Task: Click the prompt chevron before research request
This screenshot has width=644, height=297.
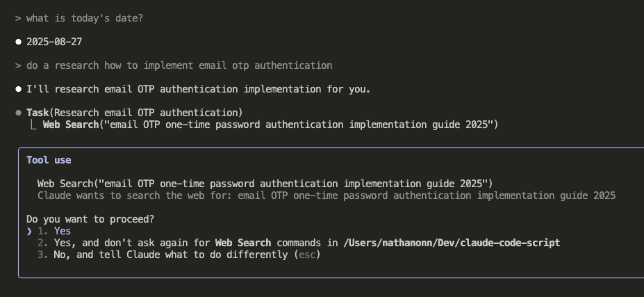Action: 18,66
